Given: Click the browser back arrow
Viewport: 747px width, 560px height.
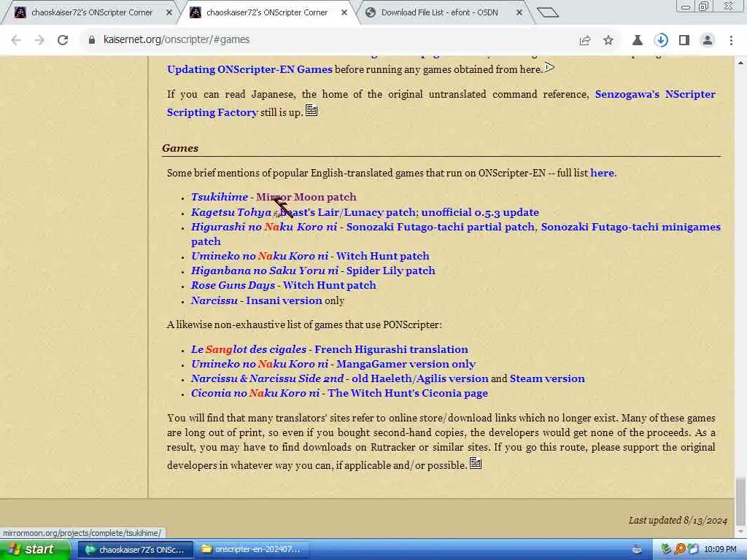Looking at the screenshot, I should tap(16, 40).
